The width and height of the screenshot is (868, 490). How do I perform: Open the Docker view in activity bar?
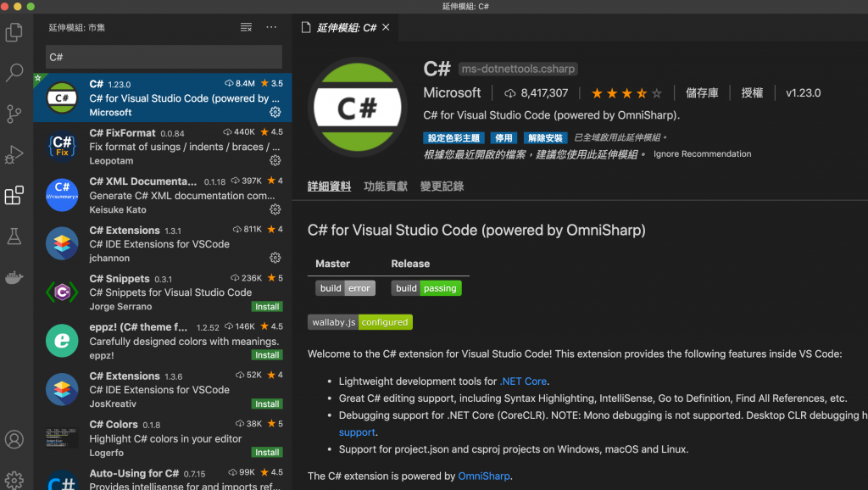(14, 277)
